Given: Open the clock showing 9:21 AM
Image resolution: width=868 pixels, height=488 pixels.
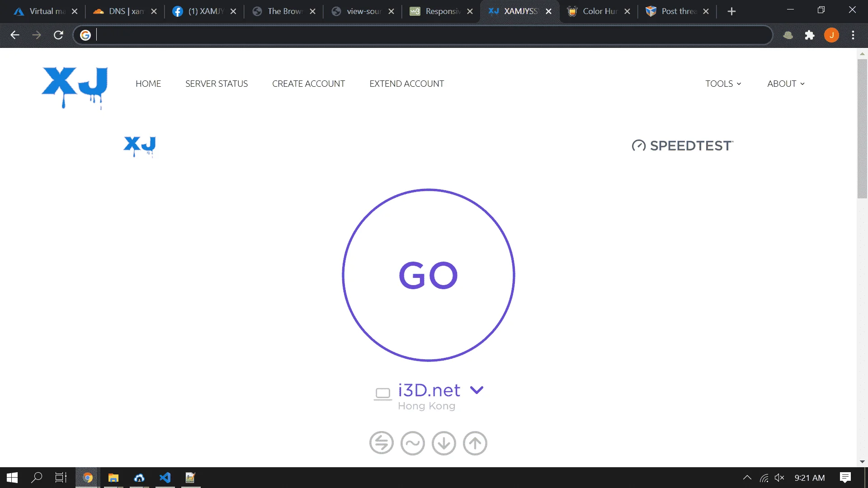Looking at the screenshot, I should coord(810,478).
